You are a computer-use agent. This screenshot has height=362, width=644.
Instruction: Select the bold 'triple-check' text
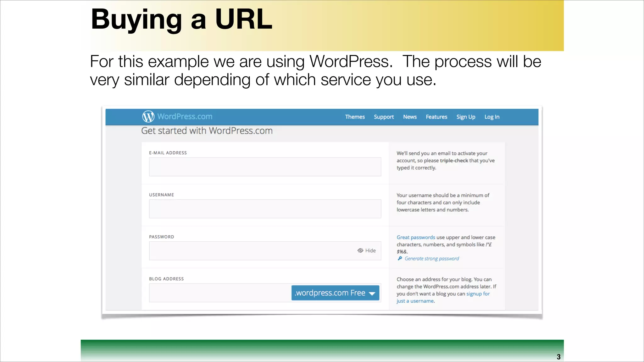(454, 161)
